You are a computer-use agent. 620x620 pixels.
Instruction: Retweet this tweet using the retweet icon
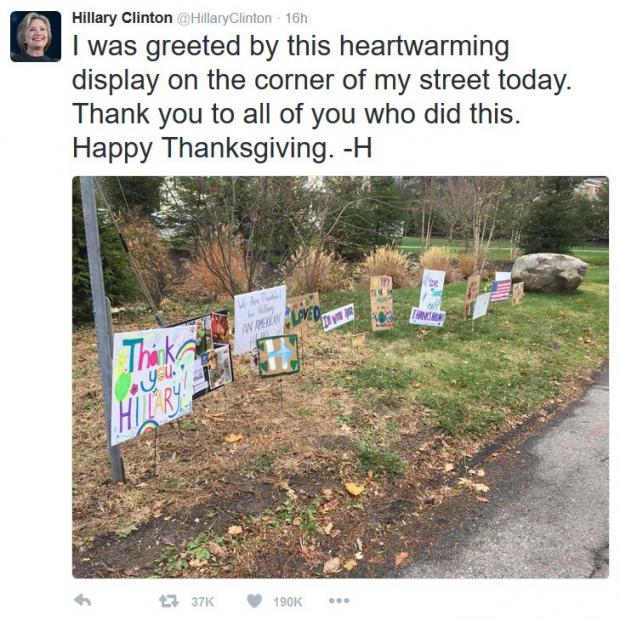click(169, 601)
